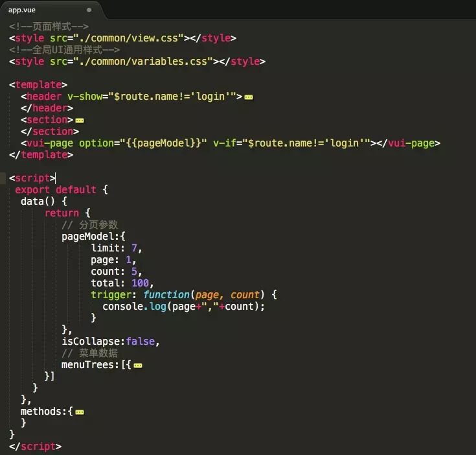Click the closing template tag

[x=41, y=155]
